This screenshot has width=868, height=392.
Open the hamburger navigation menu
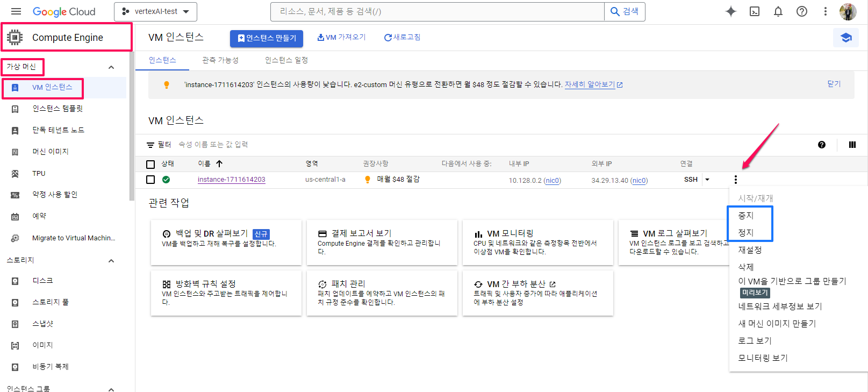coord(16,11)
